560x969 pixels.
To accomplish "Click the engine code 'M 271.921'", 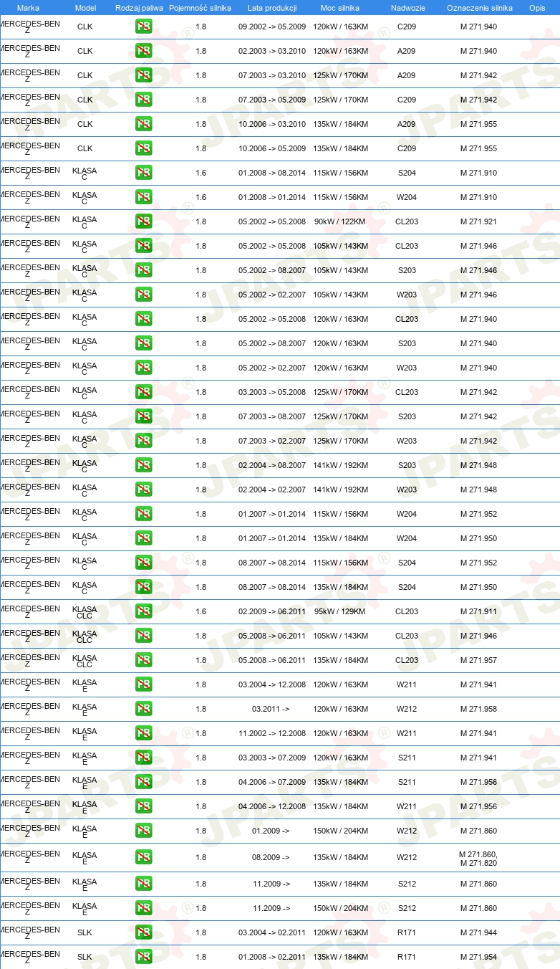I will 478,221.
